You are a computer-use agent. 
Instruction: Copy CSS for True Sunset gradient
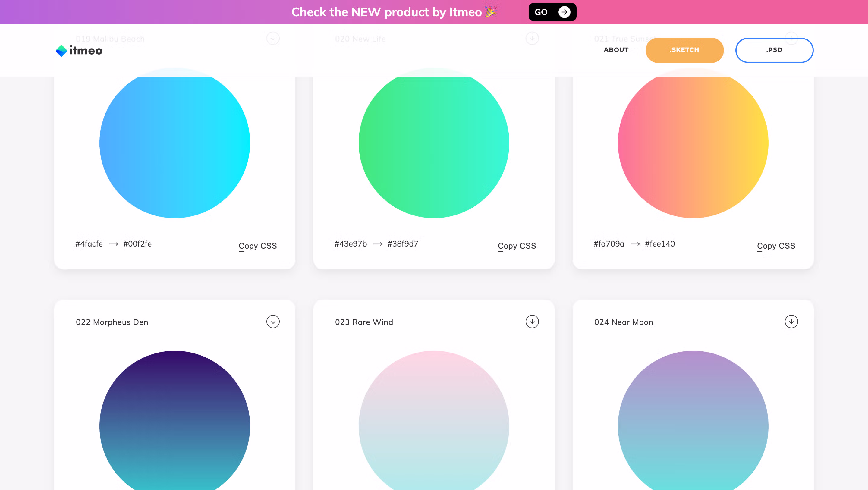[776, 246]
